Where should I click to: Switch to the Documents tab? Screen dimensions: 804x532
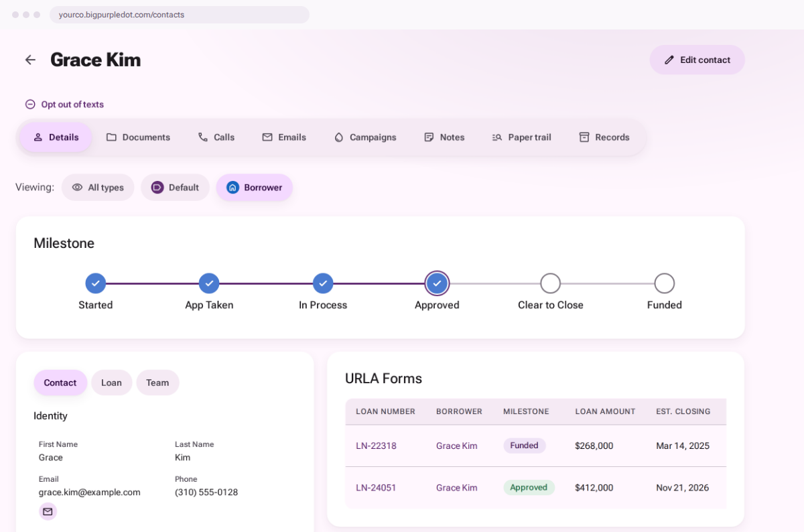coord(138,137)
